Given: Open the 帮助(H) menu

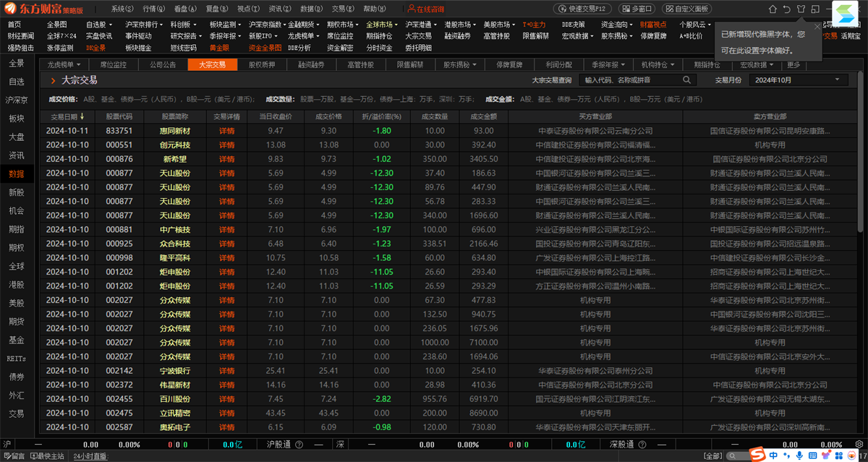Looking at the screenshot, I should (375, 9).
